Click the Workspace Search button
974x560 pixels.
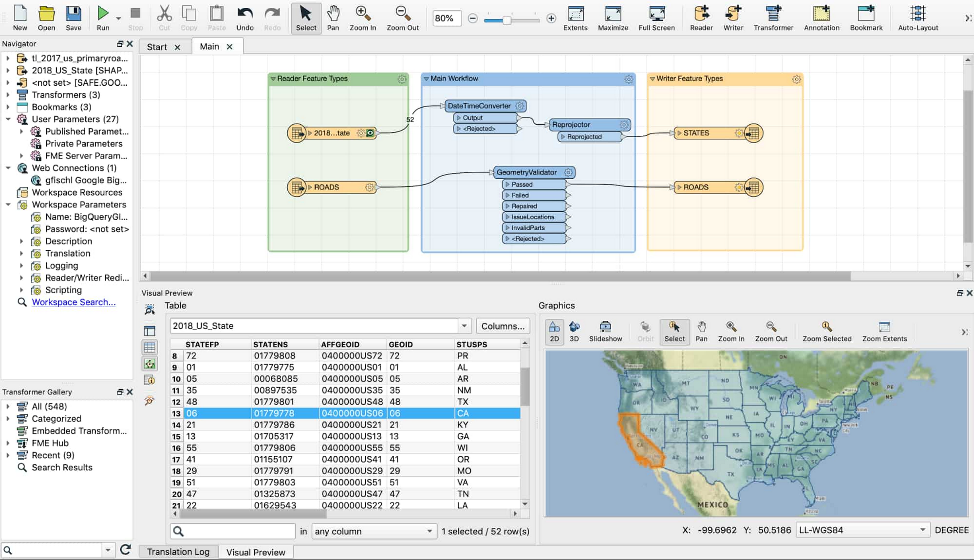(x=72, y=302)
